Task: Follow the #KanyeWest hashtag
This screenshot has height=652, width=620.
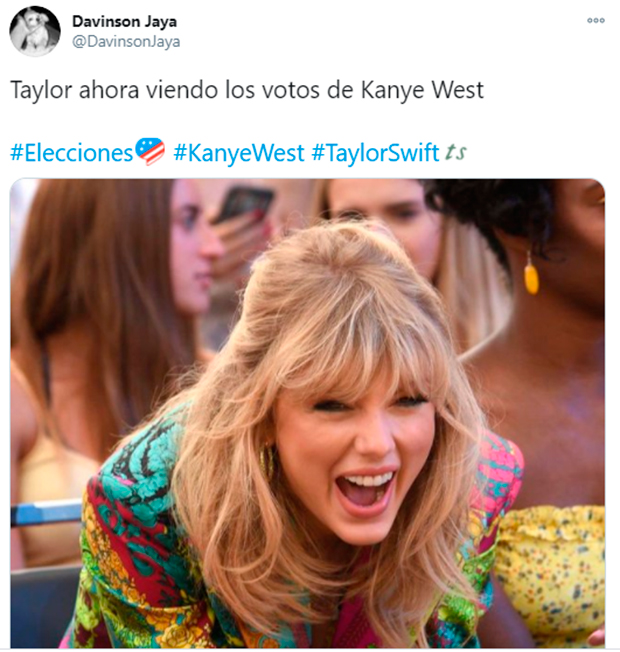Action: (239, 153)
